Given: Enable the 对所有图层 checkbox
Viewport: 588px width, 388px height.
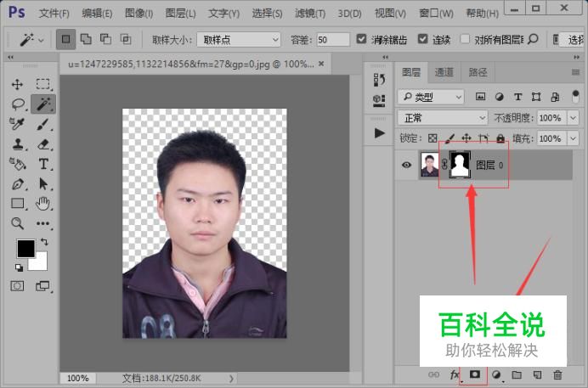Looking at the screenshot, I should click(x=465, y=39).
